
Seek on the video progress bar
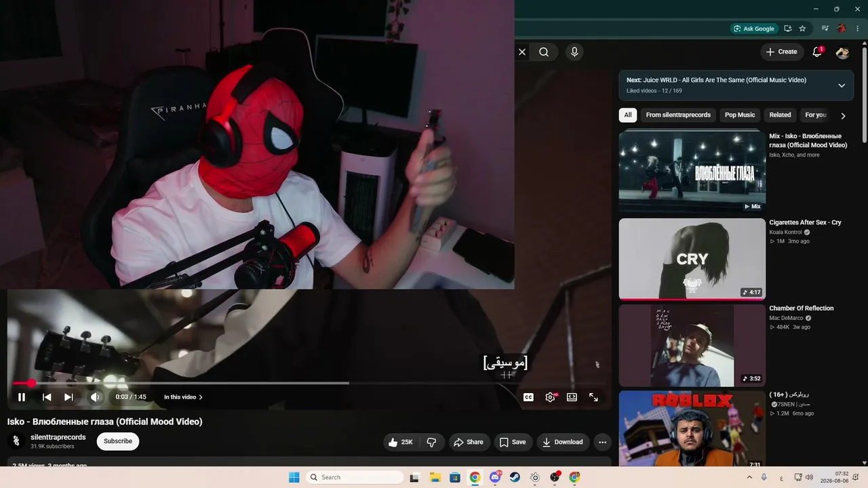(x=309, y=384)
